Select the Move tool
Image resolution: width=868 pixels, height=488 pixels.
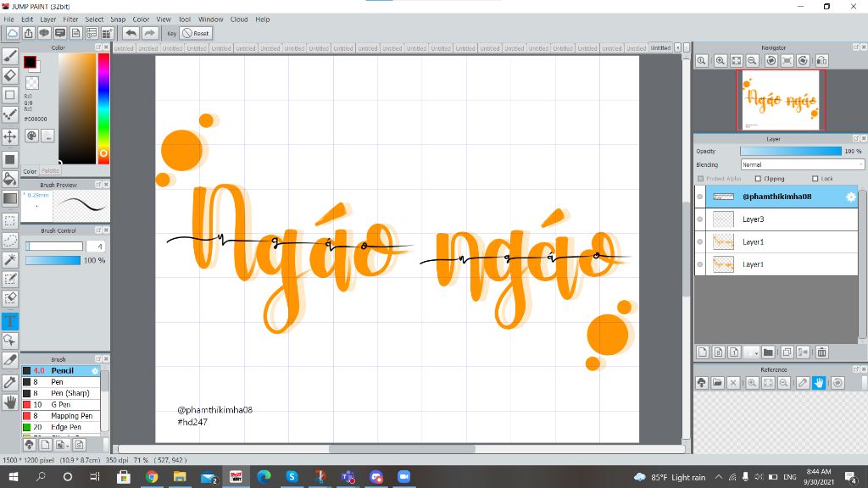(10, 136)
